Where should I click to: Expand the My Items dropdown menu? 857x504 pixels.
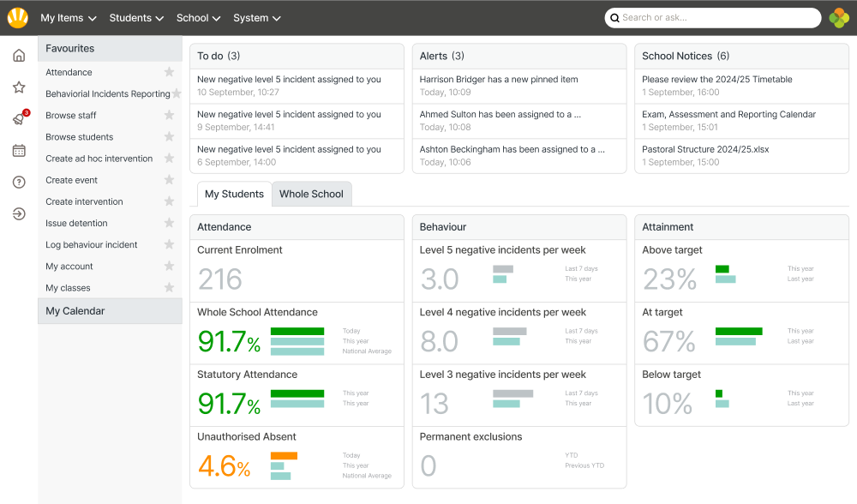[x=69, y=18]
